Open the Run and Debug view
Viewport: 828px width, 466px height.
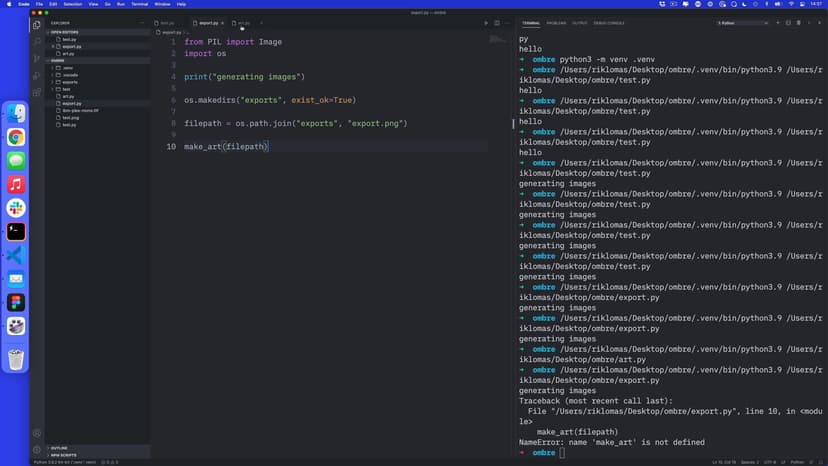[37, 75]
